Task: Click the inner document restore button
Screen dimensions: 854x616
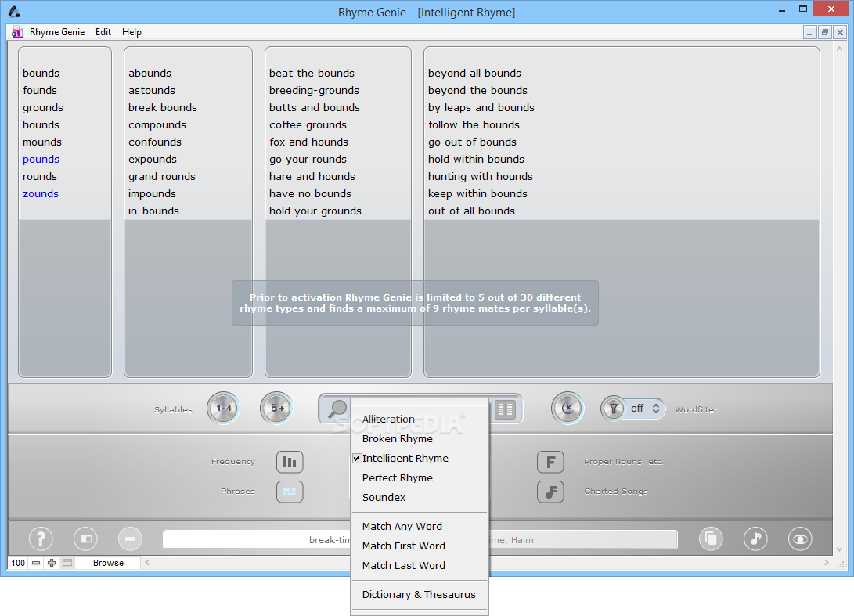Action: [824, 32]
